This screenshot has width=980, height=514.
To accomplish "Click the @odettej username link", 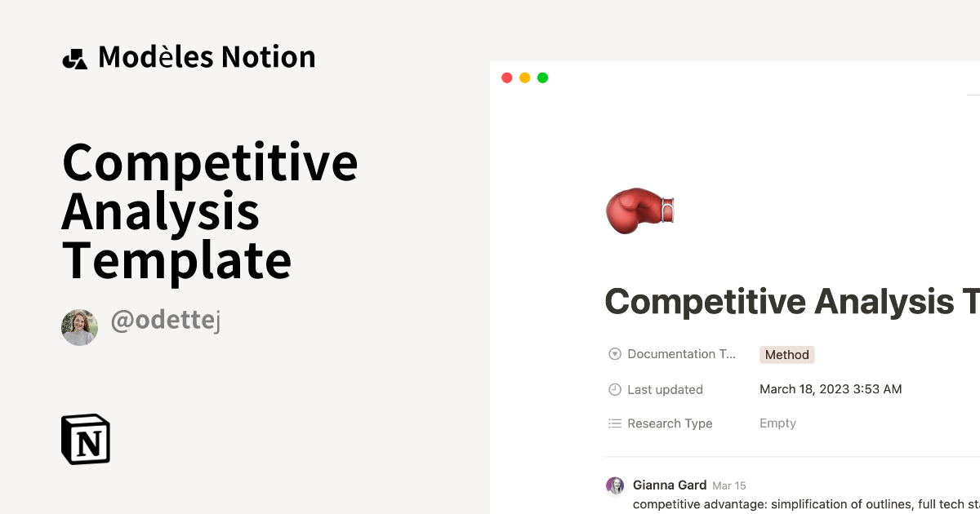I will pyautogui.click(x=166, y=320).
